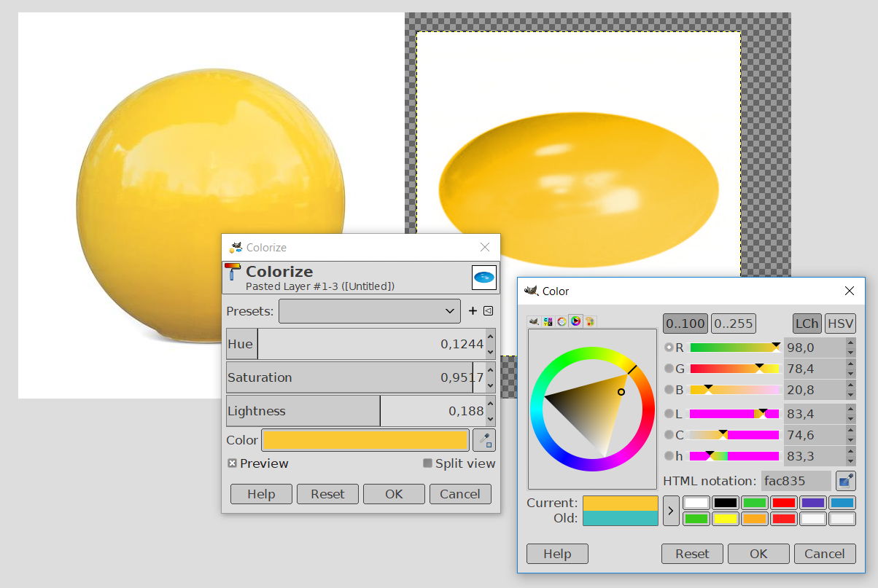Click the R value field showing 98,0
Image resolution: width=878 pixels, height=588 pixels.
click(814, 348)
